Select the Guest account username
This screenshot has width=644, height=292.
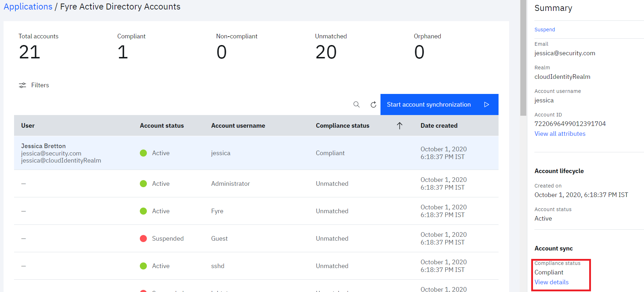[219, 239]
